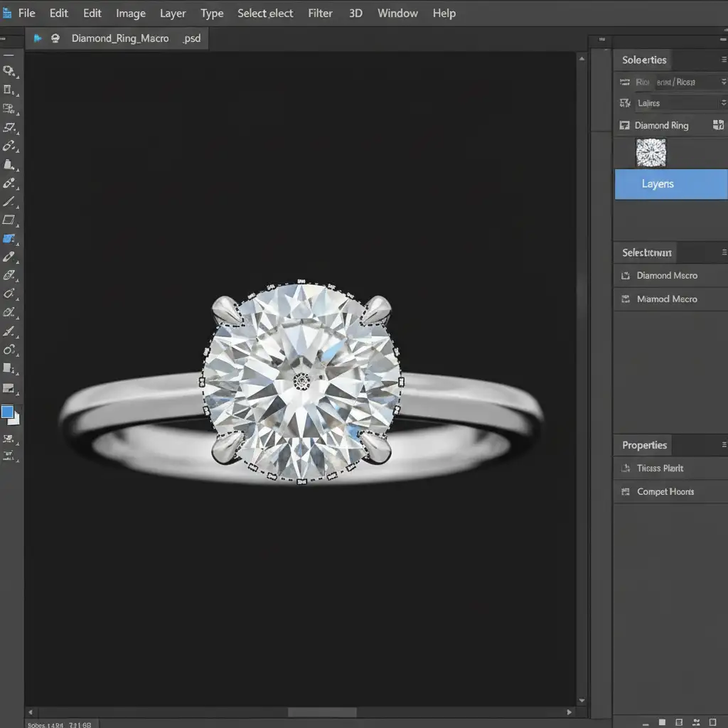Toggle the icon left of Lajires dropdown
Screen dimensions: 728x728
[625, 103]
